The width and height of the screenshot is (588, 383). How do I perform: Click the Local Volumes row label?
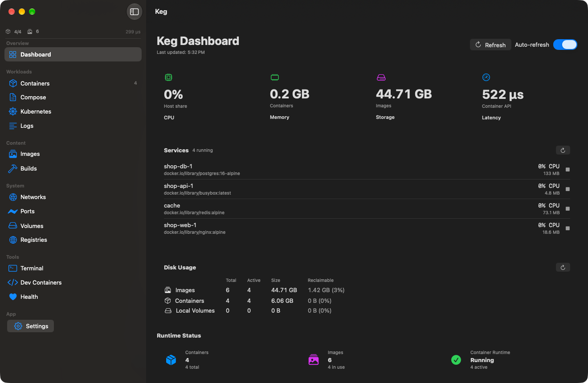(x=195, y=311)
